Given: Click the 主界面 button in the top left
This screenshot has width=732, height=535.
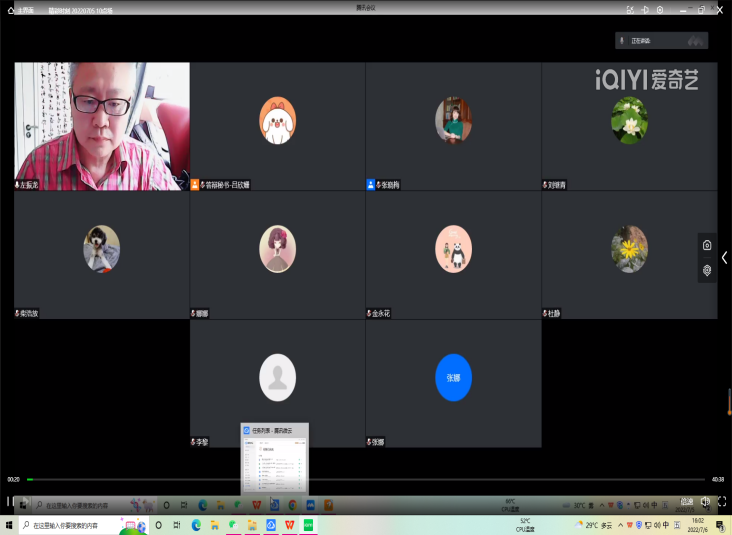Looking at the screenshot, I should [20, 10].
